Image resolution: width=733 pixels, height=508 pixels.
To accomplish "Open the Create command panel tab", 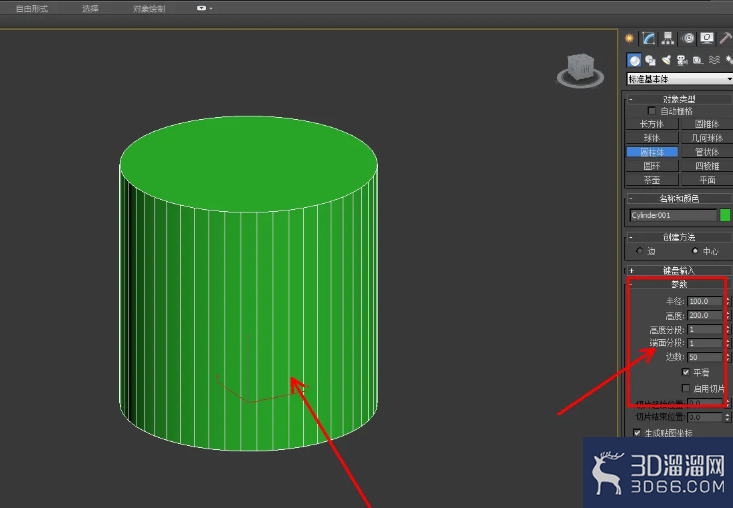I will pos(629,38).
